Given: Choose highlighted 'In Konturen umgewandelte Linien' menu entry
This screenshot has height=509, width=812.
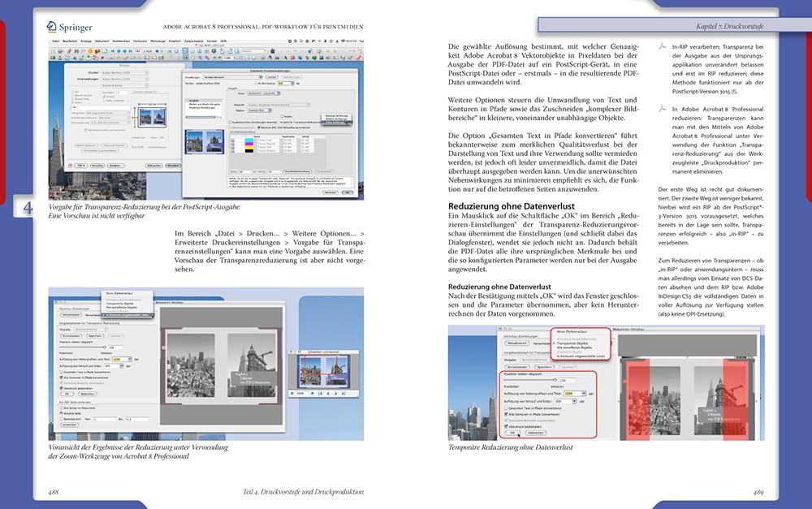Looking at the screenshot, I should 128,315.
